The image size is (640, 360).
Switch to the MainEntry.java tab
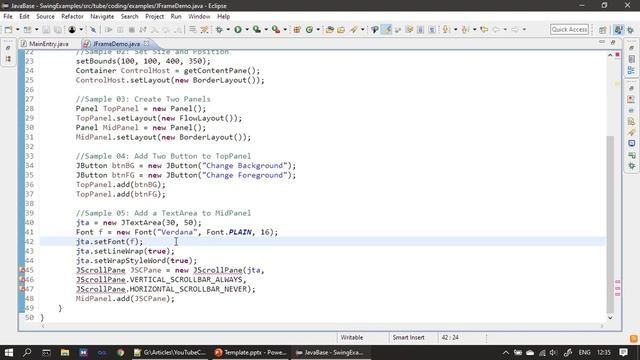coord(49,44)
